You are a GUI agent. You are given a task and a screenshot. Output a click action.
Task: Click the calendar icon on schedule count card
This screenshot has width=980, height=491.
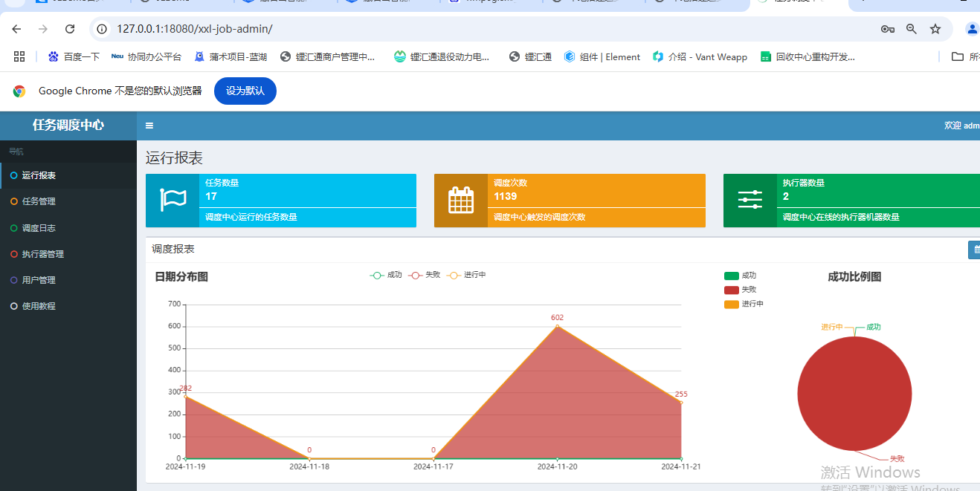point(461,201)
